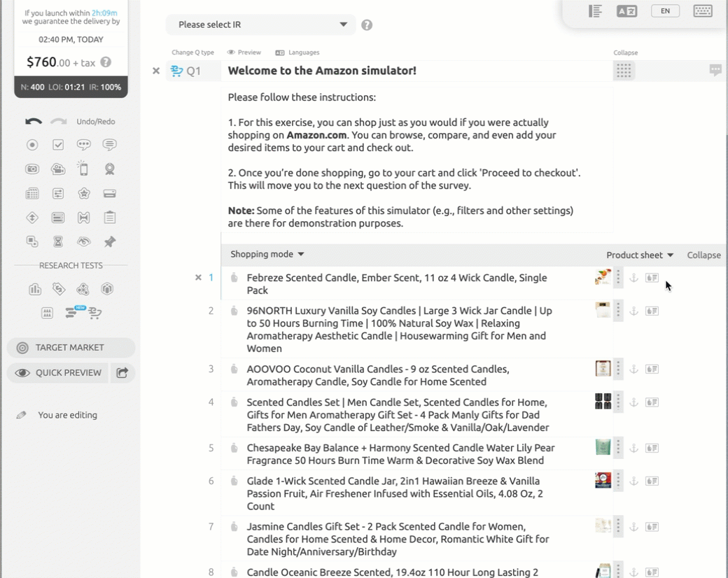The image size is (728, 578).
Task: Toggle anchor on 96NORTH Luxury Vanilla candle
Action: (633, 311)
